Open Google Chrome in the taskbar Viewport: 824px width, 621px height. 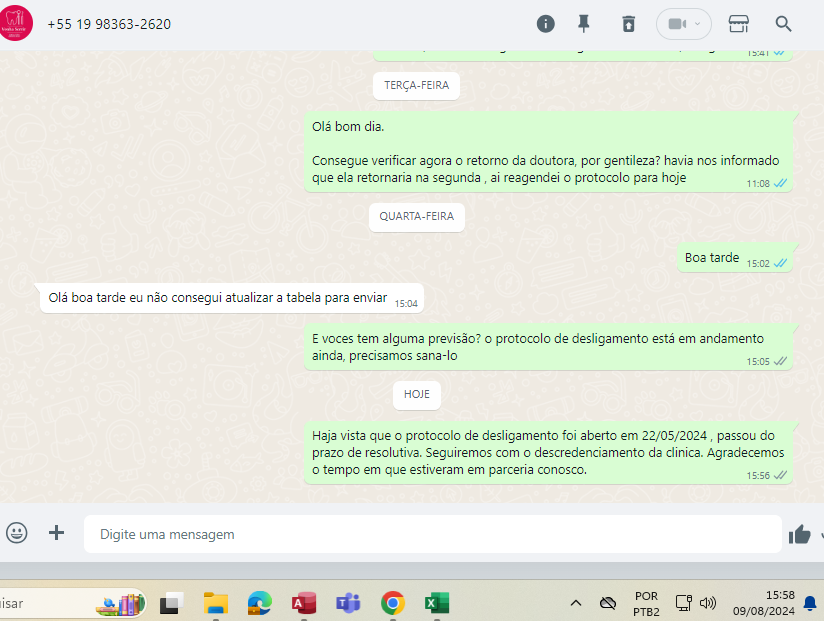coord(393,603)
